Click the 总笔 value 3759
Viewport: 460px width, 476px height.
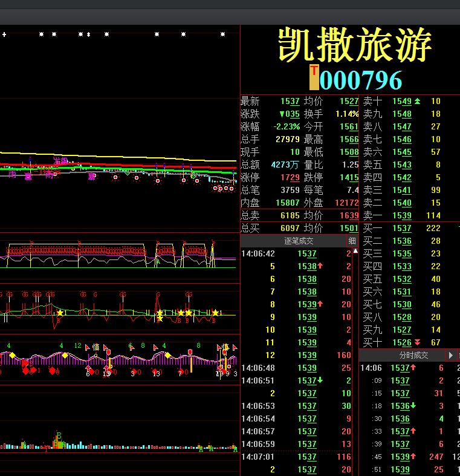click(290, 190)
